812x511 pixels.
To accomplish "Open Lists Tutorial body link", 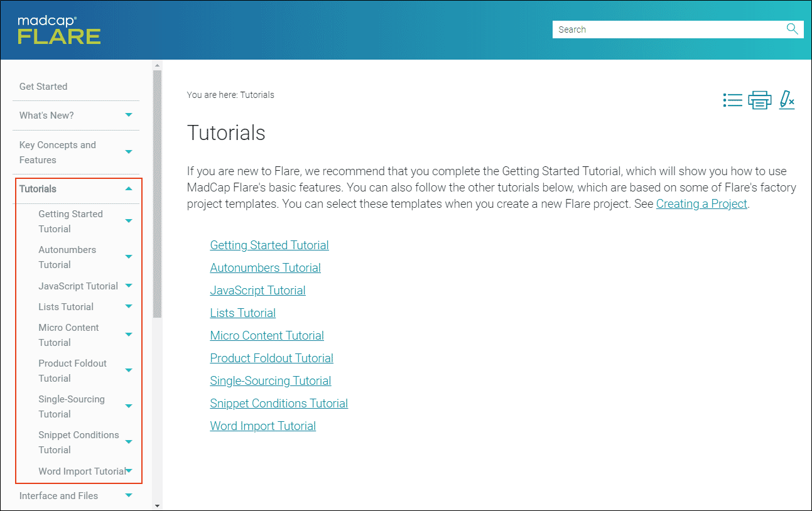I will (243, 313).
